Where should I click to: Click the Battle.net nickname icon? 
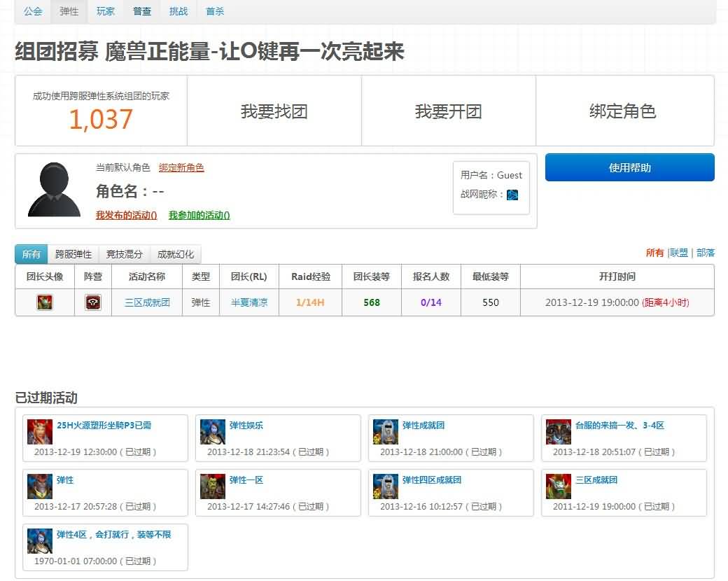coord(512,195)
